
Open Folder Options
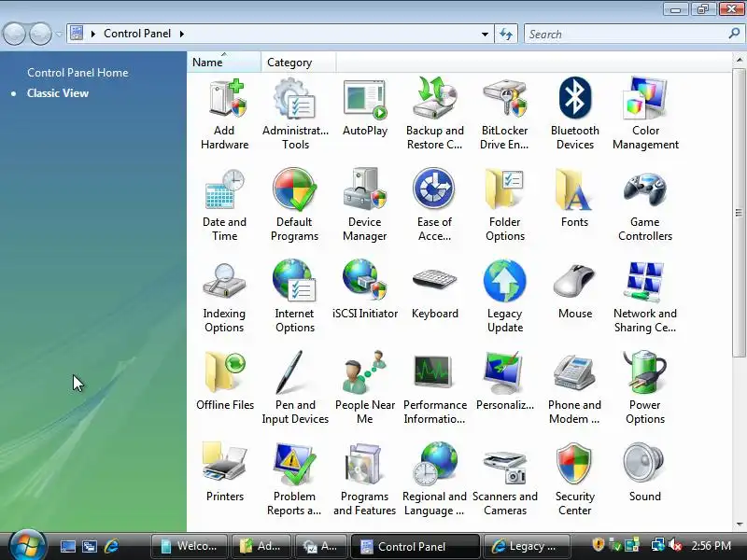coord(504,205)
